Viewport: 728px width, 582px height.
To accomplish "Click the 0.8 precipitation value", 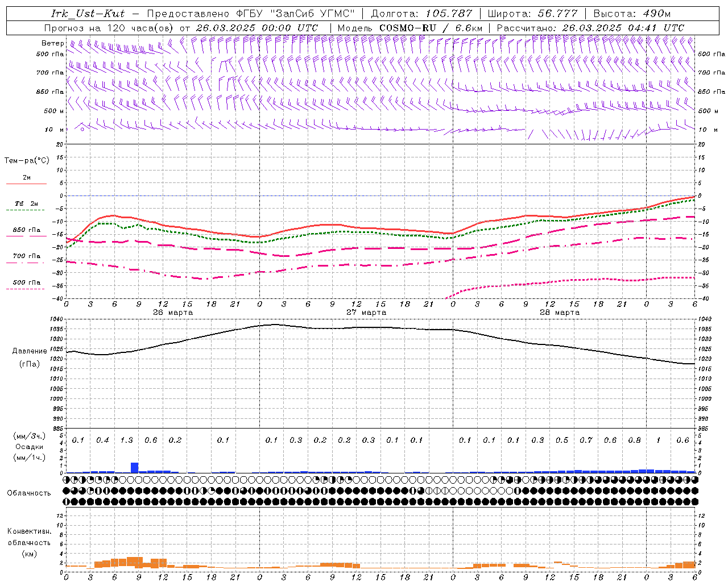I will 635,440.
